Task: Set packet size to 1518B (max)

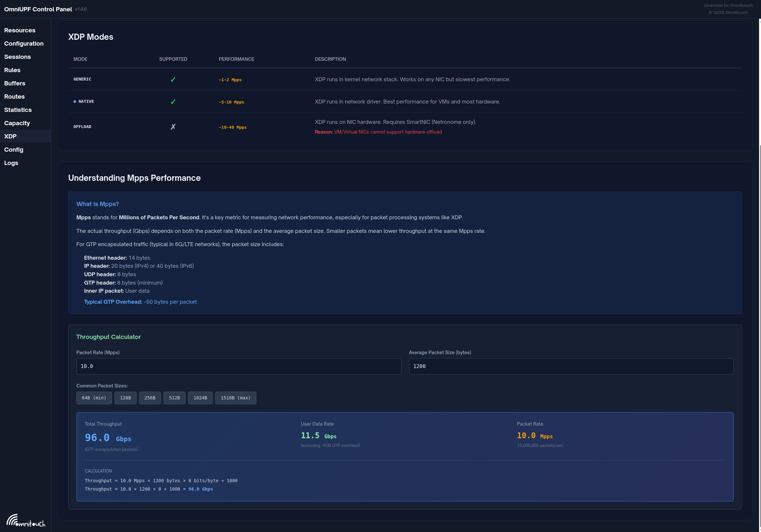Action: [236, 397]
